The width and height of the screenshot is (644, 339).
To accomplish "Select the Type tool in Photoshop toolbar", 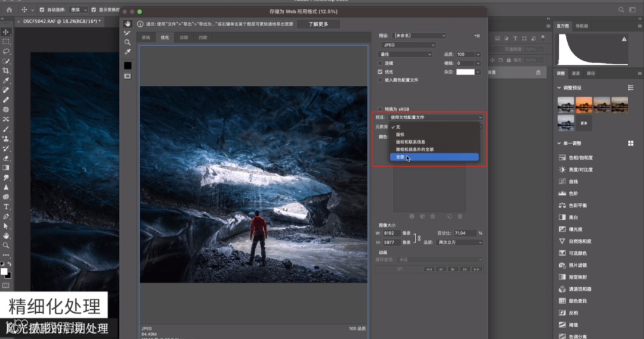I will [6, 207].
